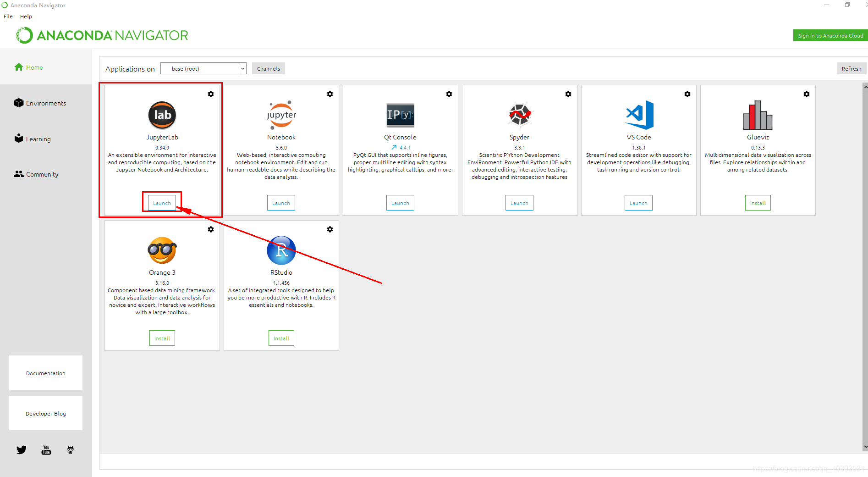The image size is (868, 477).
Task: Click the Spyder web logo
Action: tap(520, 114)
